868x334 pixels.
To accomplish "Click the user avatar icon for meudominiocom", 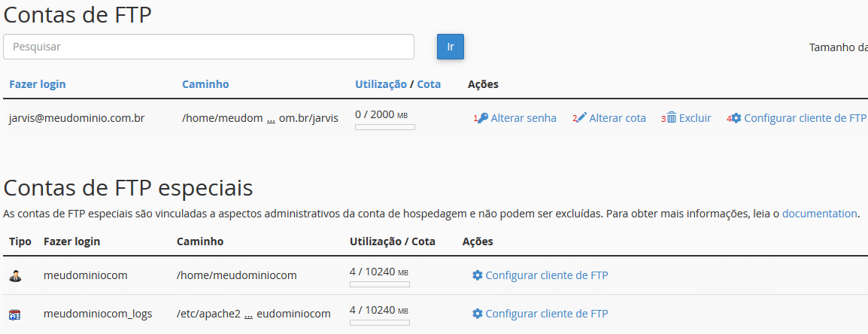I will 15,276.
